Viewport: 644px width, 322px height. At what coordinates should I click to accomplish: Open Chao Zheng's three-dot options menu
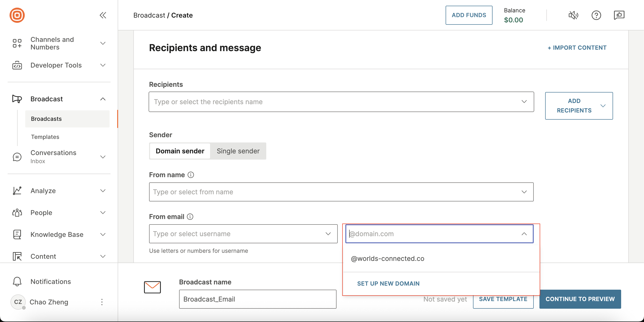(x=102, y=302)
